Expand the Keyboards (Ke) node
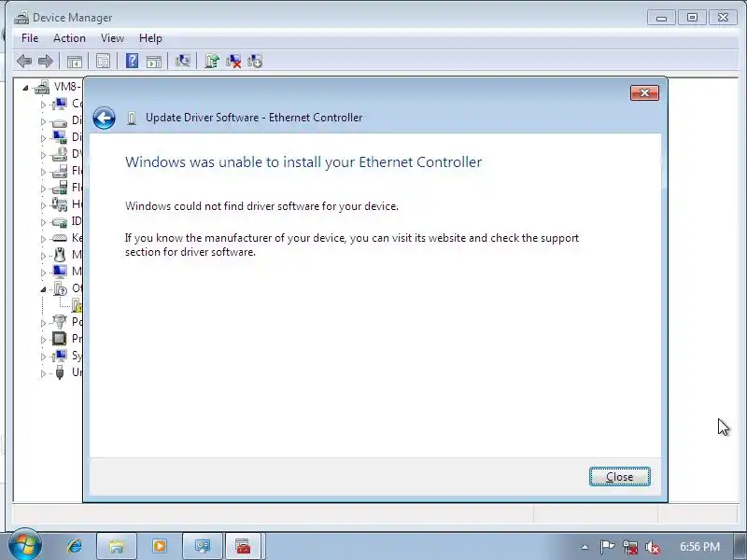747x560 pixels. pyautogui.click(x=43, y=239)
